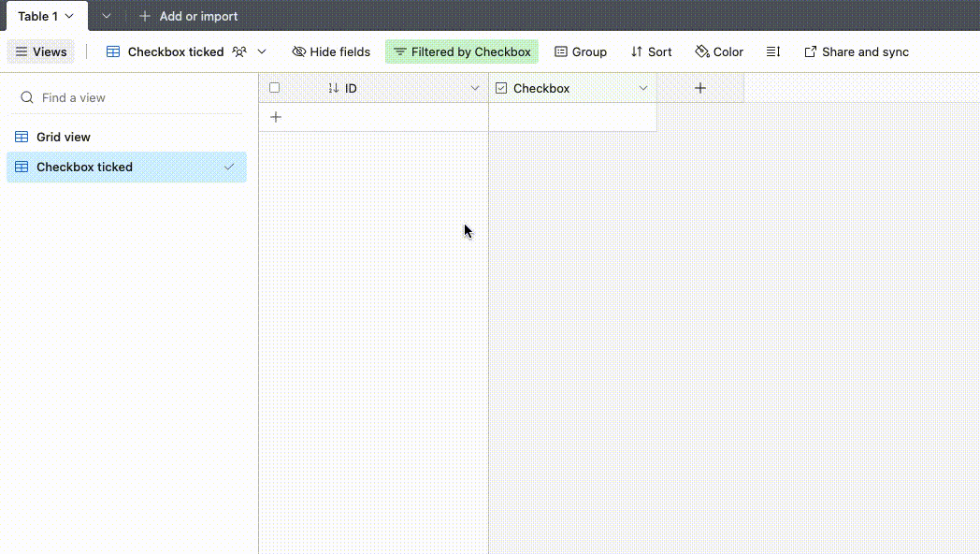This screenshot has height=554, width=980.
Task: Open the Checkbox field dropdown arrow
Action: click(643, 88)
